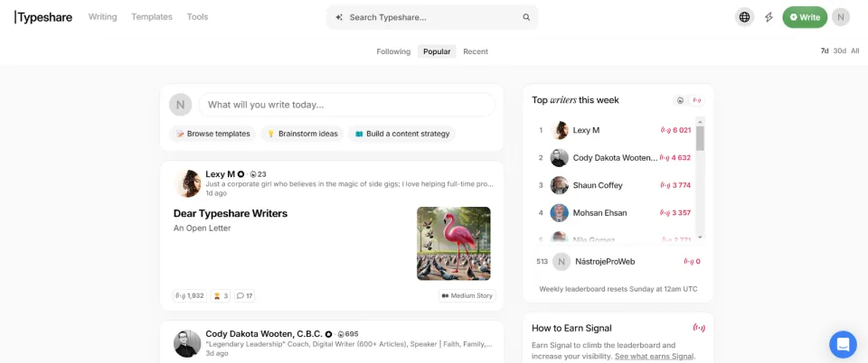
Task: Click the 3 357 signal score
Action: 676,213
